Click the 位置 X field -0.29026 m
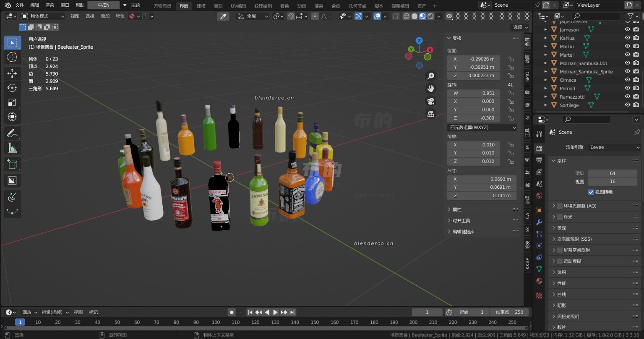 pos(473,59)
